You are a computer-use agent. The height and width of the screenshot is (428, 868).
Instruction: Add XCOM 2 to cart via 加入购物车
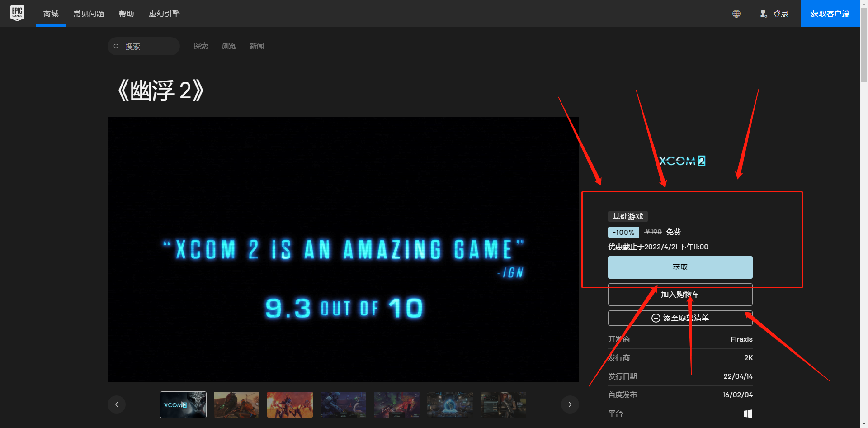680,294
